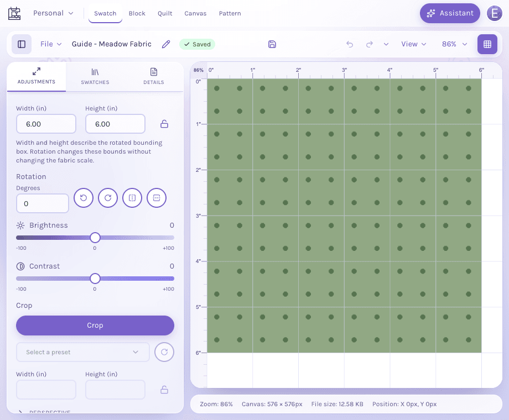
Task: Expand the history dropdown chevron
Action: pos(386,44)
